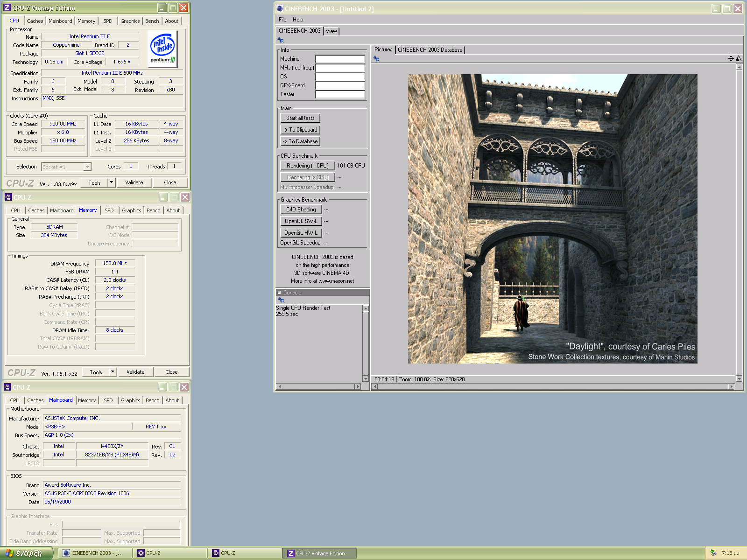Click the 00:04:19 render time in status bar
Screen dimensions: 747x560
pos(384,379)
